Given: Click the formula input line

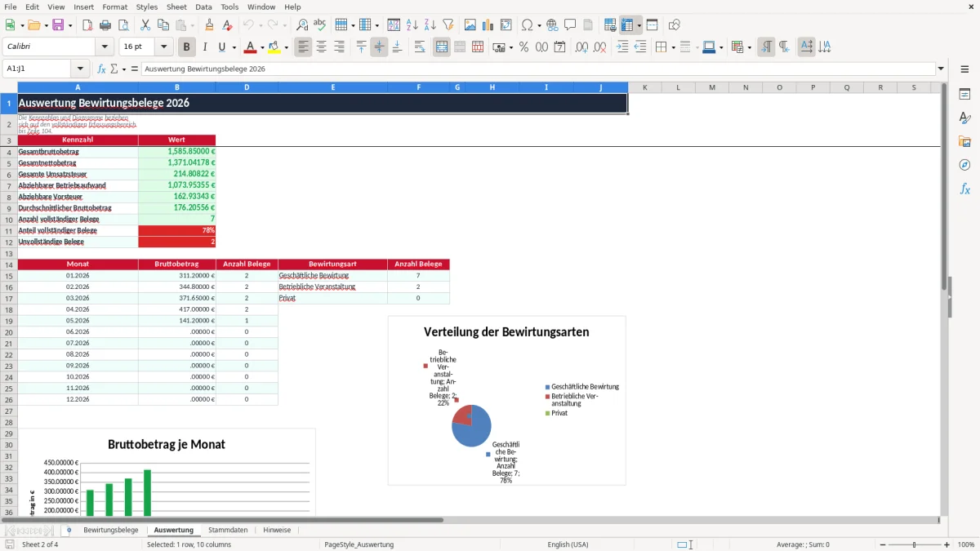Looking at the screenshot, I should (538, 69).
